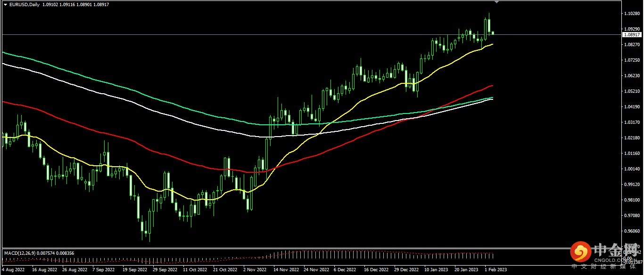Click the 16 Dec 2022 date label

(375, 270)
